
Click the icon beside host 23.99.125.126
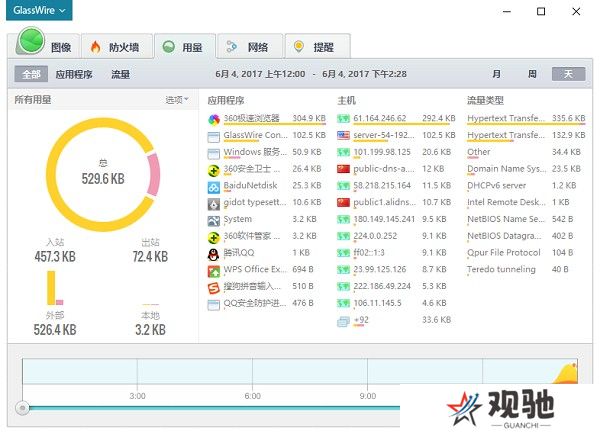[x=343, y=270]
